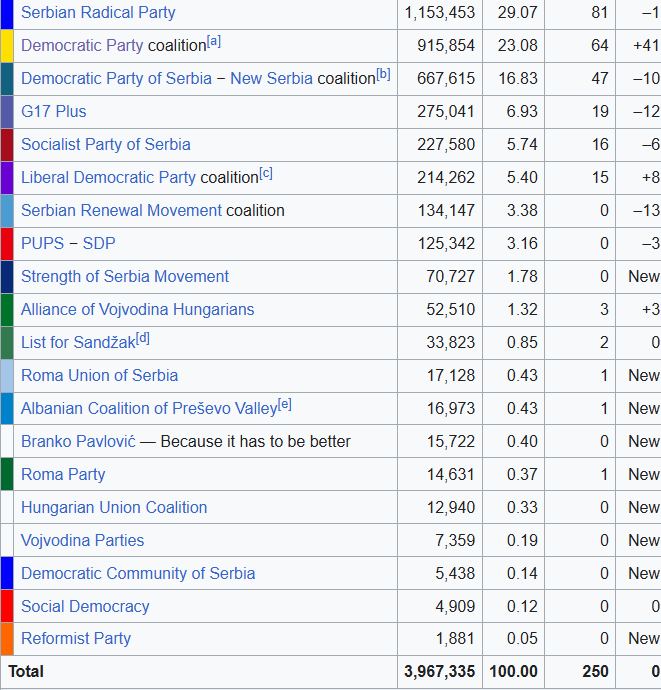Select the total votes cell 3,967,335
This screenshot has height=690, width=661.
coord(439,672)
